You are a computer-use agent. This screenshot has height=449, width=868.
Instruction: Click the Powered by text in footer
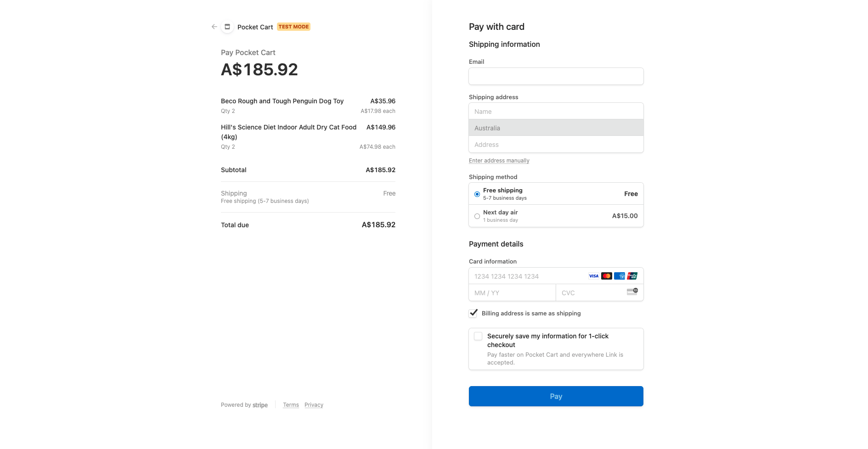pos(236,405)
